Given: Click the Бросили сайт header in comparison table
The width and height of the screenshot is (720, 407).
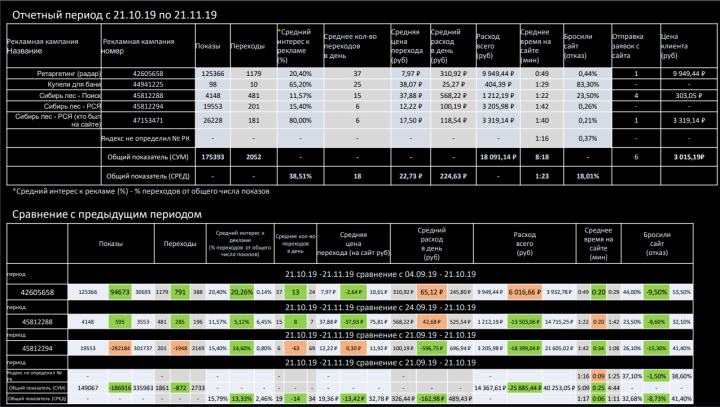Looking at the screenshot, I should pyautogui.click(x=657, y=243).
